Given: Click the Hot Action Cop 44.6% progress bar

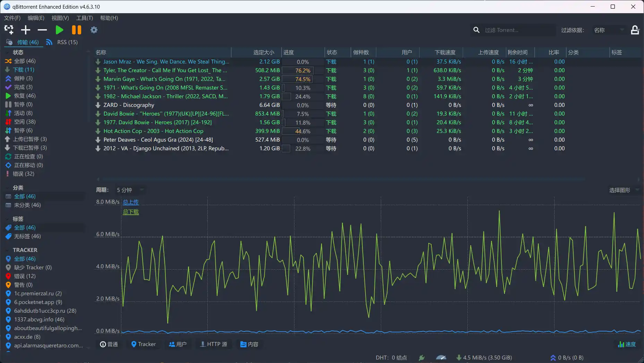Looking at the screenshot, I should pyautogui.click(x=303, y=131).
